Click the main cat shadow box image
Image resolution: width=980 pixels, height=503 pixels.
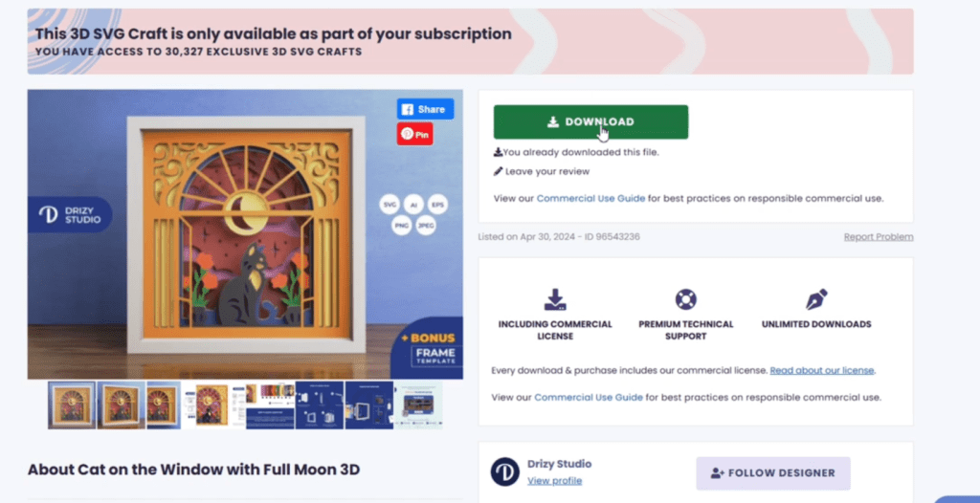pyautogui.click(x=245, y=234)
